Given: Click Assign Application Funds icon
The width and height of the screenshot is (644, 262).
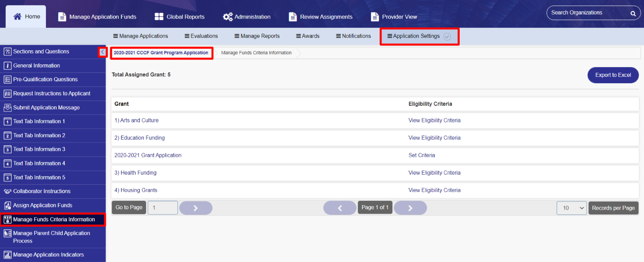Looking at the screenshot, I should pyautogui.click(x=7, y=205).
